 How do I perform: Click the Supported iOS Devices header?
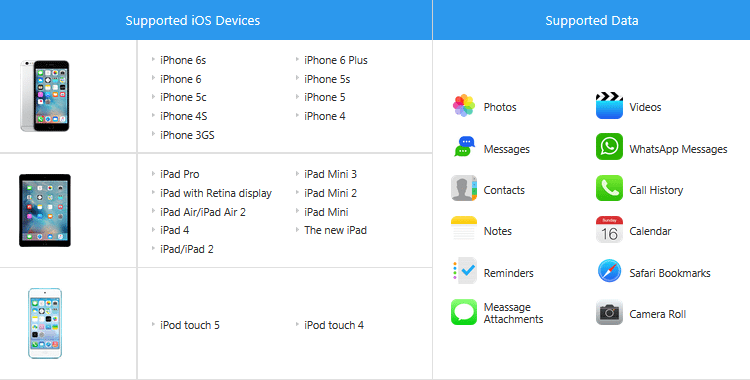pyautogui.click(x=193, y=21)
